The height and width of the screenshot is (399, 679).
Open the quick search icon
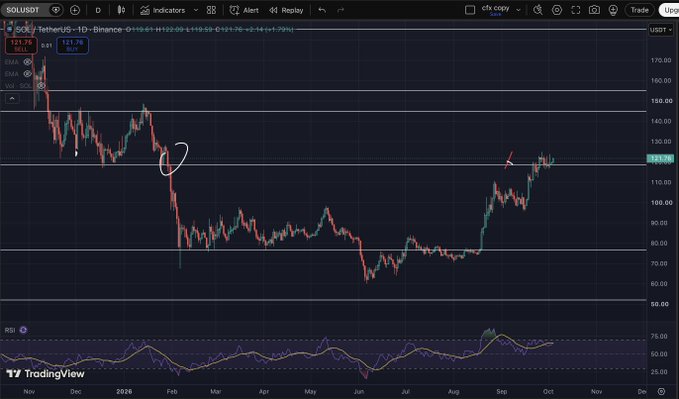click(538, 10)
